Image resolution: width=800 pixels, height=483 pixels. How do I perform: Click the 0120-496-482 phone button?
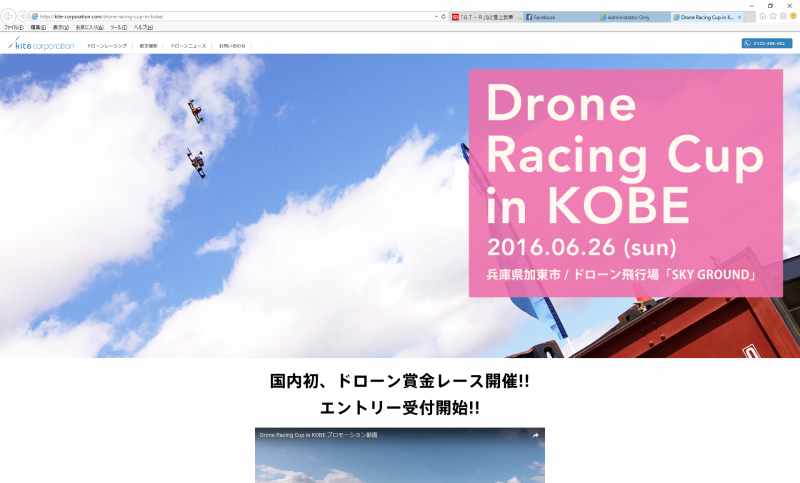(767, 44)
